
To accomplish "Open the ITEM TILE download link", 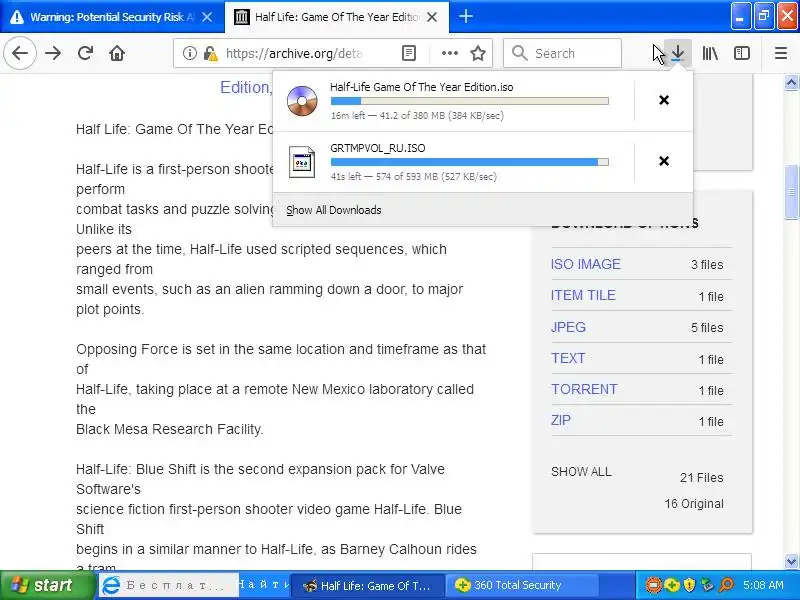I will point(583,295).
